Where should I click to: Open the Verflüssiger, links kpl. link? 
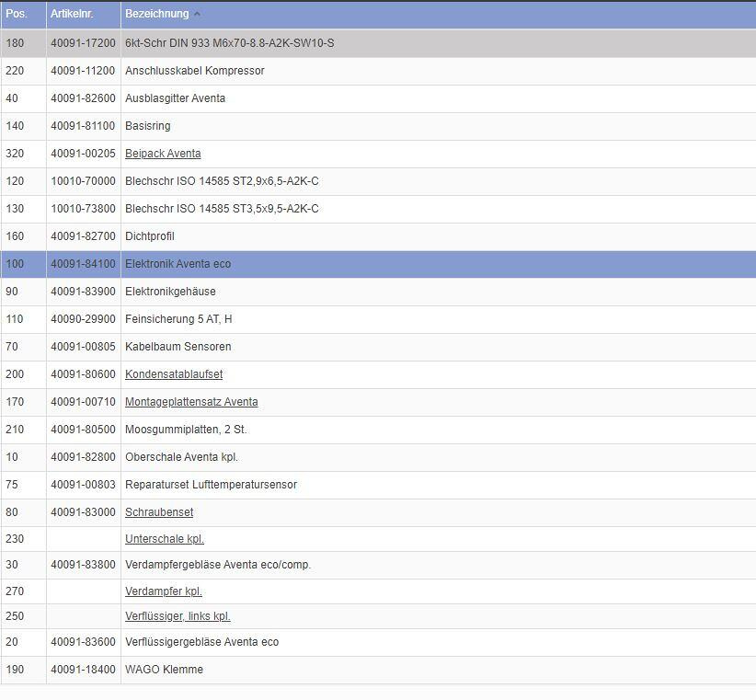(178, 616)
